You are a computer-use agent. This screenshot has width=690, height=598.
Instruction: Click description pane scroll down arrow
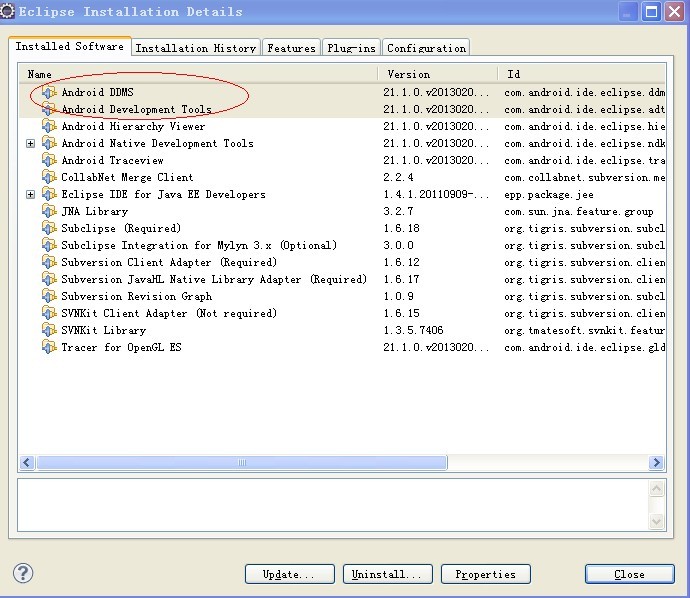pos(657,521)
